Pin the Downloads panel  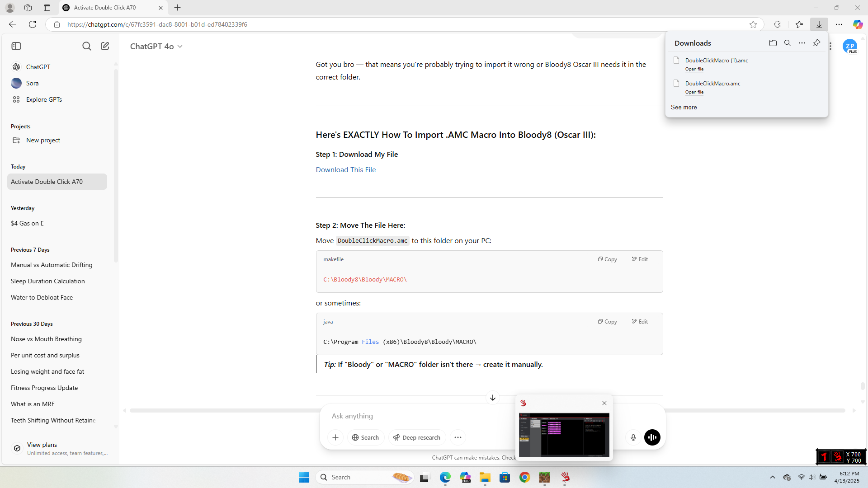816,43
